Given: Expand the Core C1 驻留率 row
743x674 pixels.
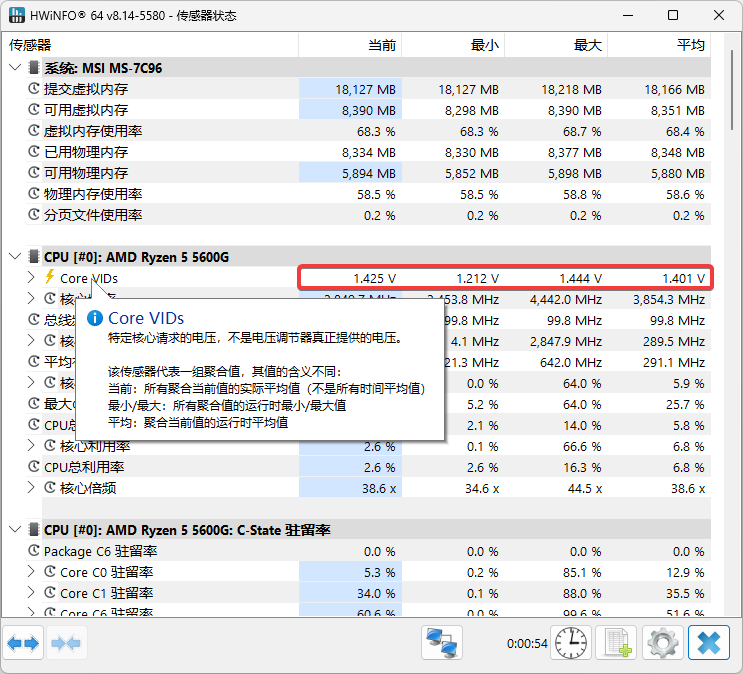Looking at the screenshot, I should click(x=31, y=592).
